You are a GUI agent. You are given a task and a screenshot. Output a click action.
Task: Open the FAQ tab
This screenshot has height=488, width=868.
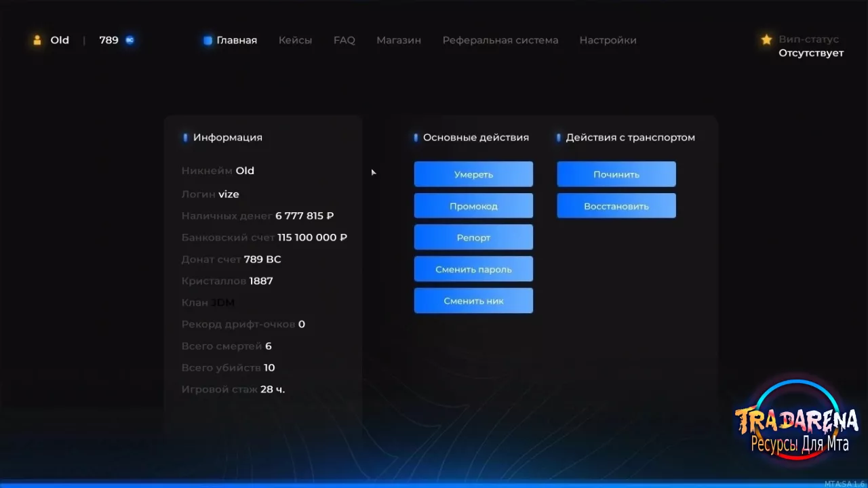[x=344, y=40]
